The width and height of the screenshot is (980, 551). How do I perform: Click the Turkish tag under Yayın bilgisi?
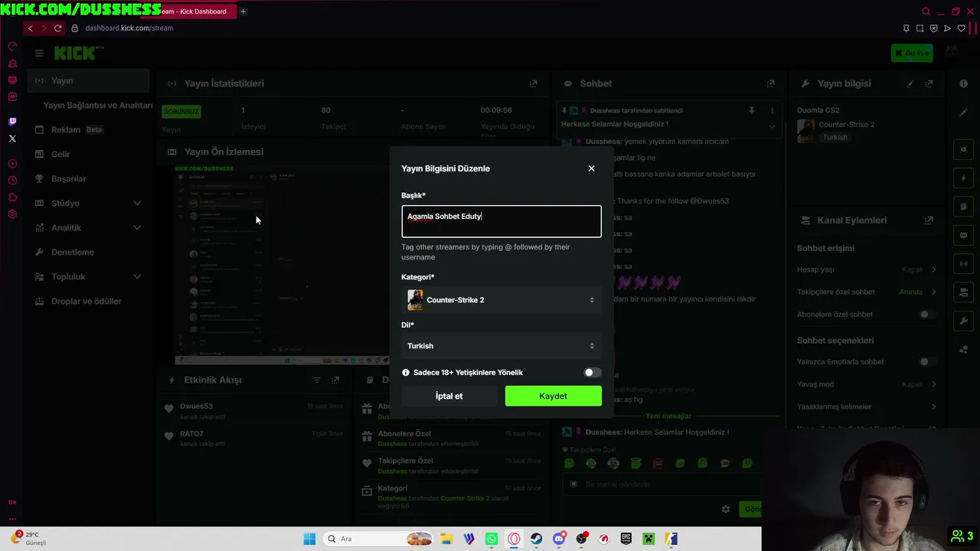pyautogui.click(x=835, y=137)
